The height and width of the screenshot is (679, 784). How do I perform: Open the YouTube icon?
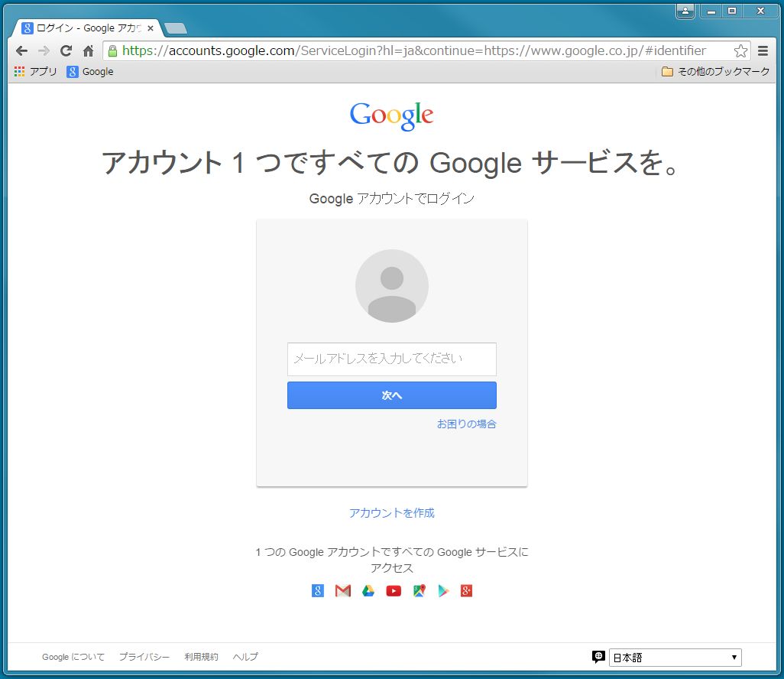(394, 591)
